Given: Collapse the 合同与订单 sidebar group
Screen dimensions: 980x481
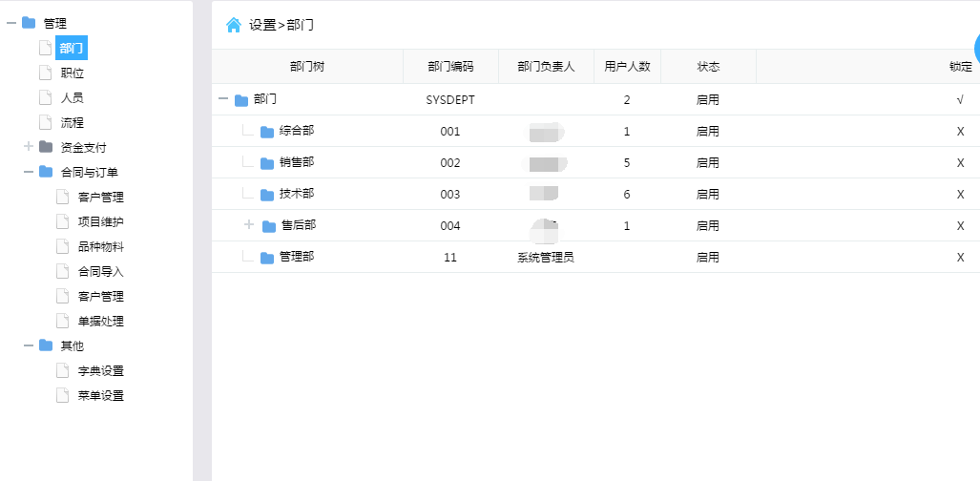Looking at the screenshot, I should (29, 172).
